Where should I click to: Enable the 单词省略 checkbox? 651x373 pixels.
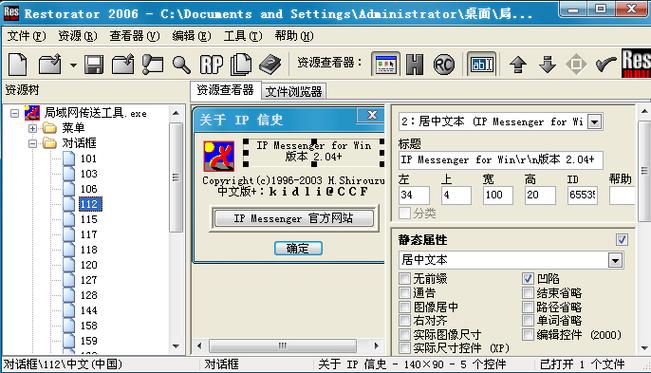click(x=528, y=320)
